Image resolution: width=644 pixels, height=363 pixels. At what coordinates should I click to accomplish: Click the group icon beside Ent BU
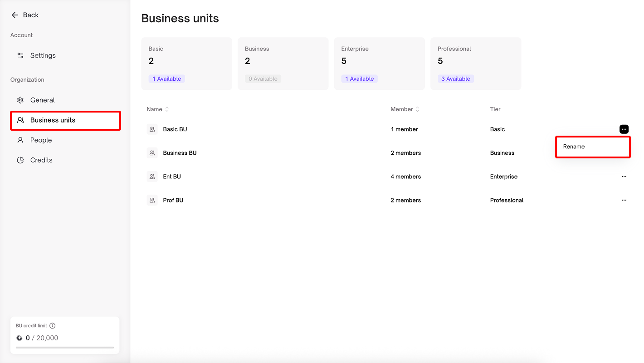[x=152, y=177]
